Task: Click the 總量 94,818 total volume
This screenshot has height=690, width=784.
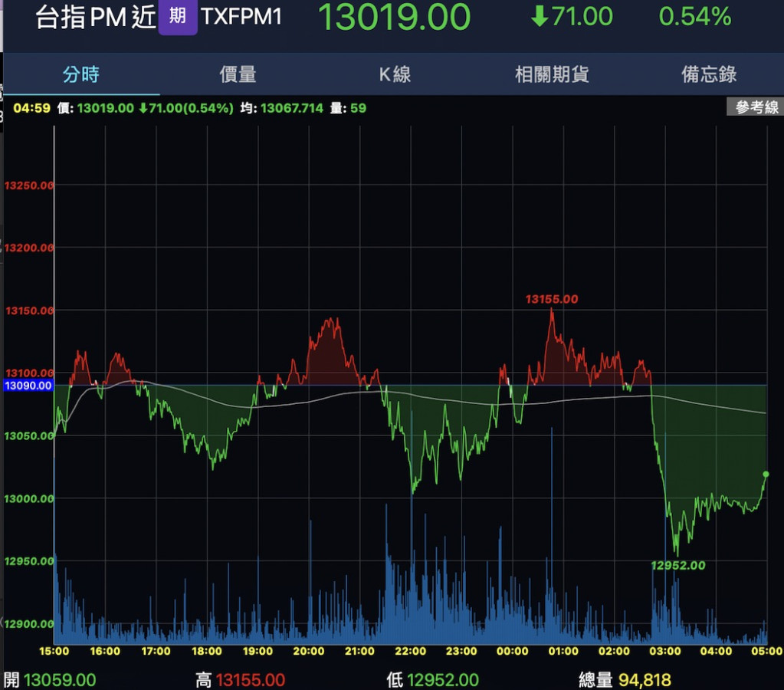Action: [625, 680]
